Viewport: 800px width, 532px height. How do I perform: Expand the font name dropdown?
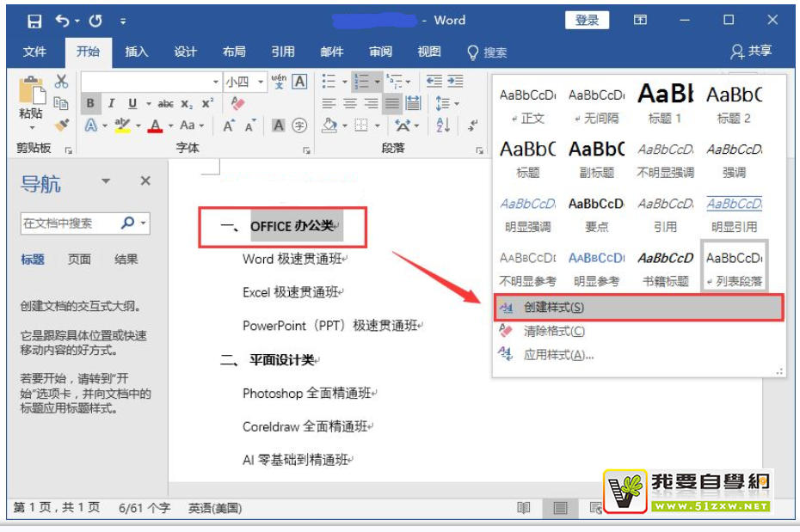point(216,82)
